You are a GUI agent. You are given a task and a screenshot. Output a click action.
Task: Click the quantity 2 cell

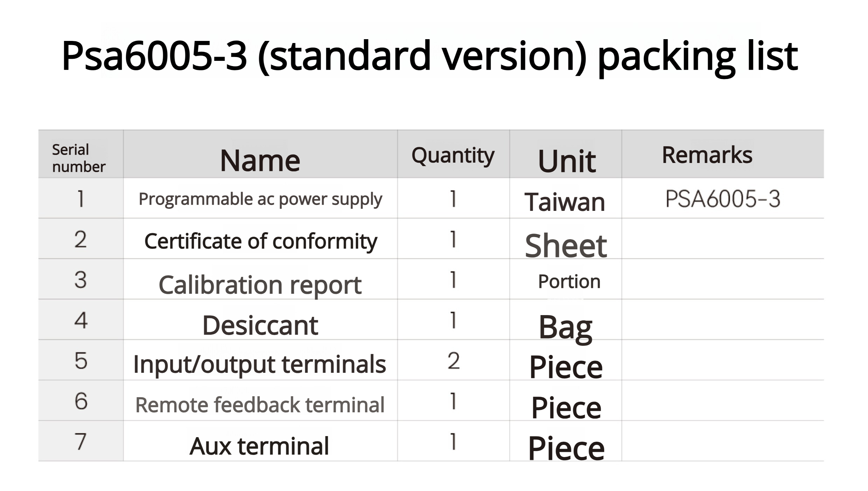453,361
